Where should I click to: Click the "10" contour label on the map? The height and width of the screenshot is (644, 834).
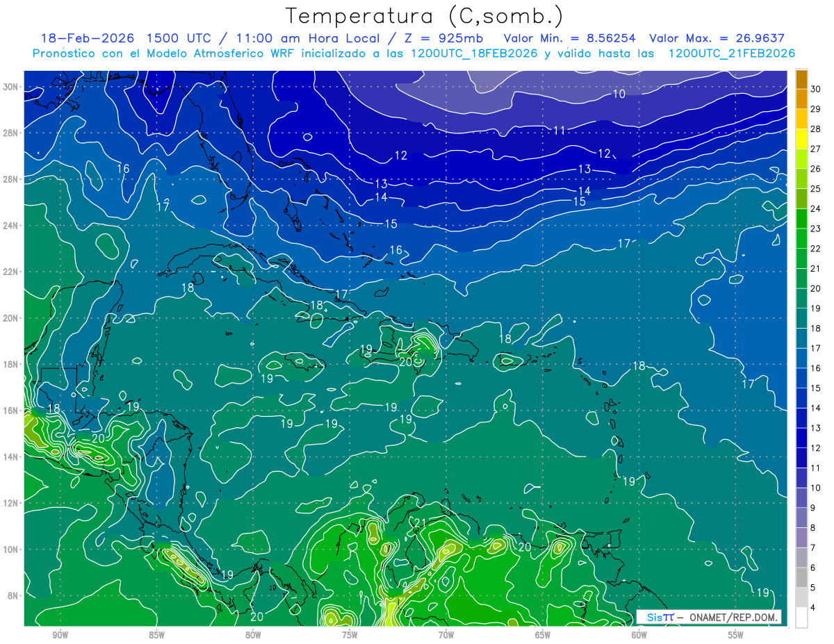[x=619, y=94]
